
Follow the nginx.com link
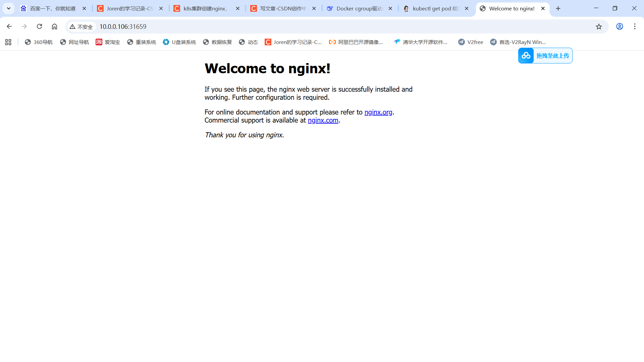click(x=323, y=120)
